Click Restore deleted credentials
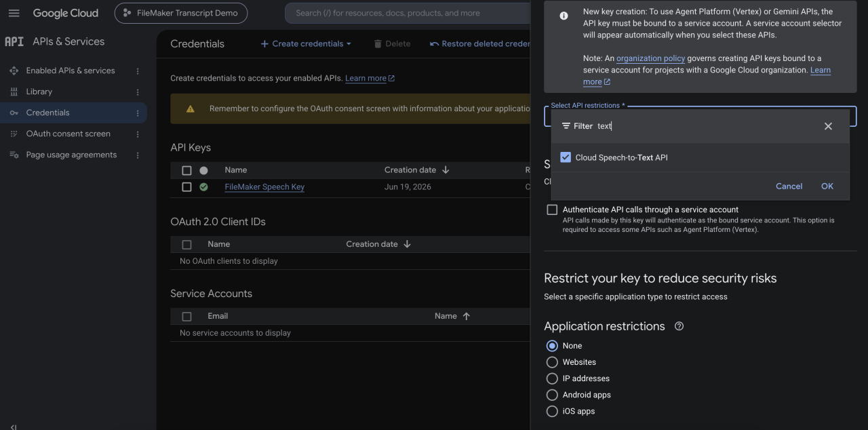This screenshot has width=868, height=430. (x=479, y=43)
